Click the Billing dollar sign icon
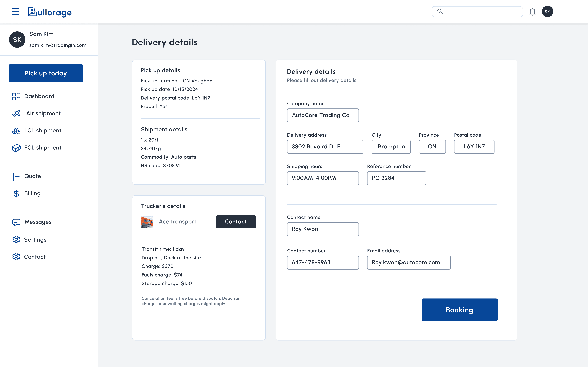588x367 pixels. click(16, 193)
